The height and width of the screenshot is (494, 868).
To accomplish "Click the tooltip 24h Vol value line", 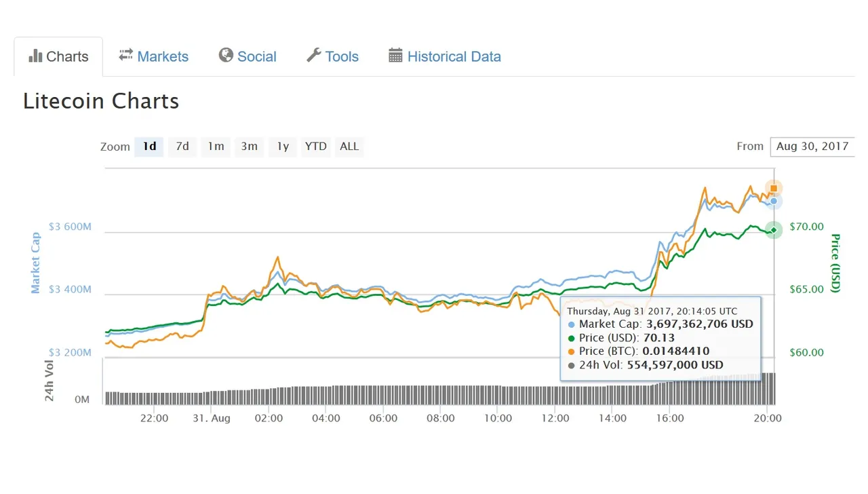I will tap(646, 365).
